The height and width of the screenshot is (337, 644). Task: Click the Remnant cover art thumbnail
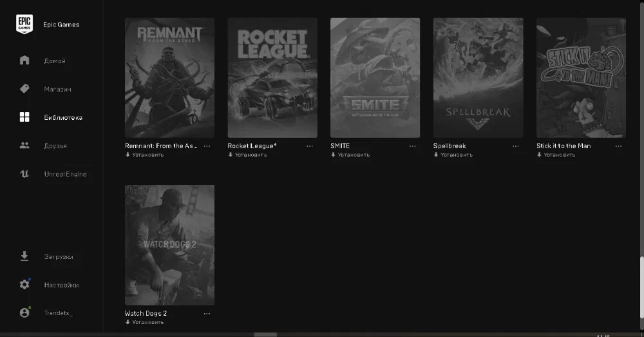(169, 78)
